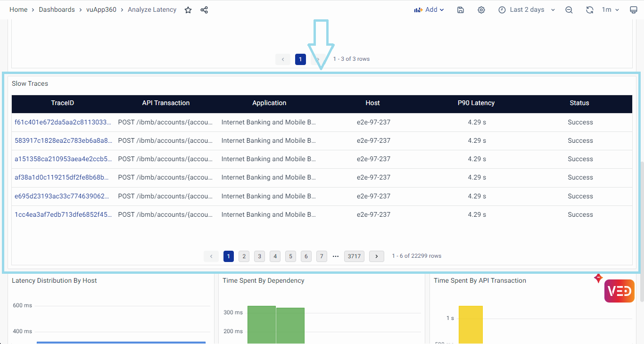This screenshot has height=344, width=644.
Task: Open the Dashboards breadcrumb
Action: pyautogui.click(x=57, y=10)
